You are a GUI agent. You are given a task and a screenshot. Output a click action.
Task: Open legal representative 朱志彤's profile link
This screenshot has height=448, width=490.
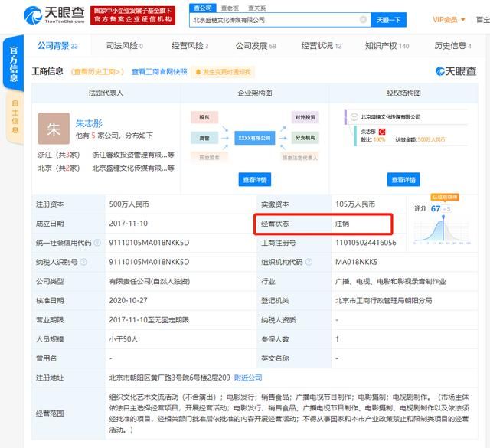(x=89, y=123)
